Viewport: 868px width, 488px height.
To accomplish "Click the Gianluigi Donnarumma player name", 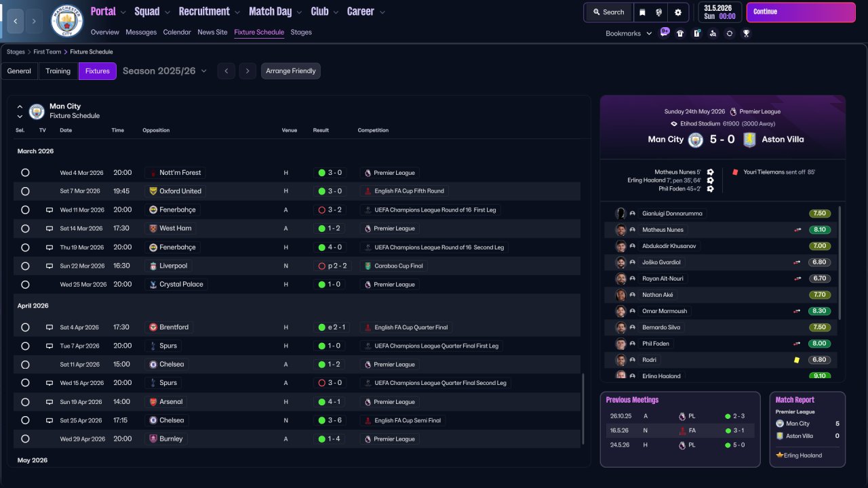I will point(673,213).
